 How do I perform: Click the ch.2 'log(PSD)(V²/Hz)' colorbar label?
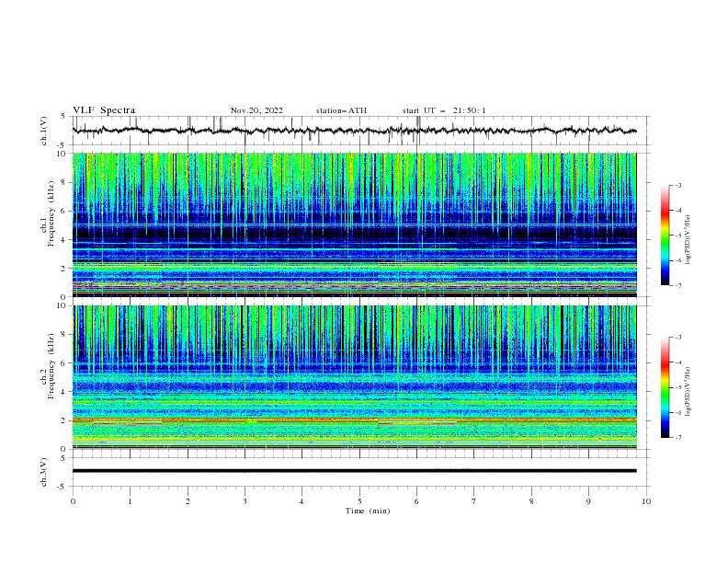(x=688, y=391)
